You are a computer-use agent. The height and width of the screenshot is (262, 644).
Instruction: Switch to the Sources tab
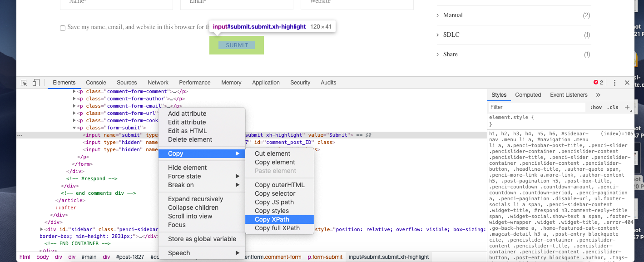coord(127,83)
